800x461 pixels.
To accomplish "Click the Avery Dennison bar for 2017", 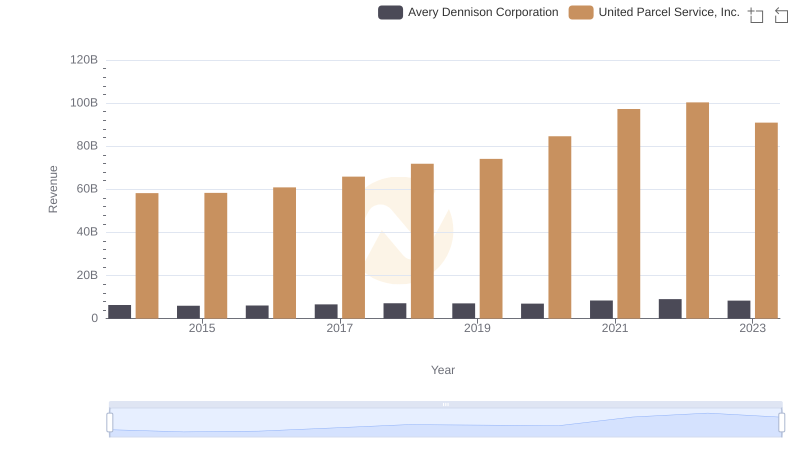I will pos(326,312).
